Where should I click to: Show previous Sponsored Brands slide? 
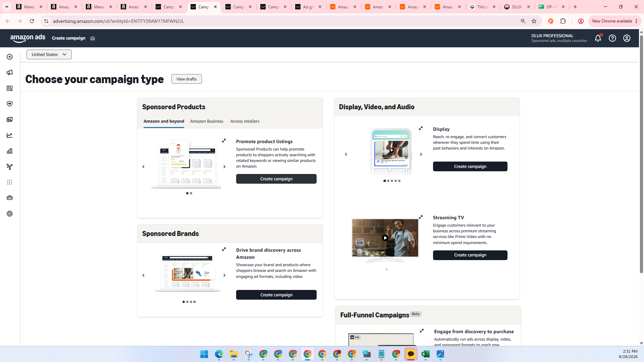pyautogui.click(x=144, y=275)
